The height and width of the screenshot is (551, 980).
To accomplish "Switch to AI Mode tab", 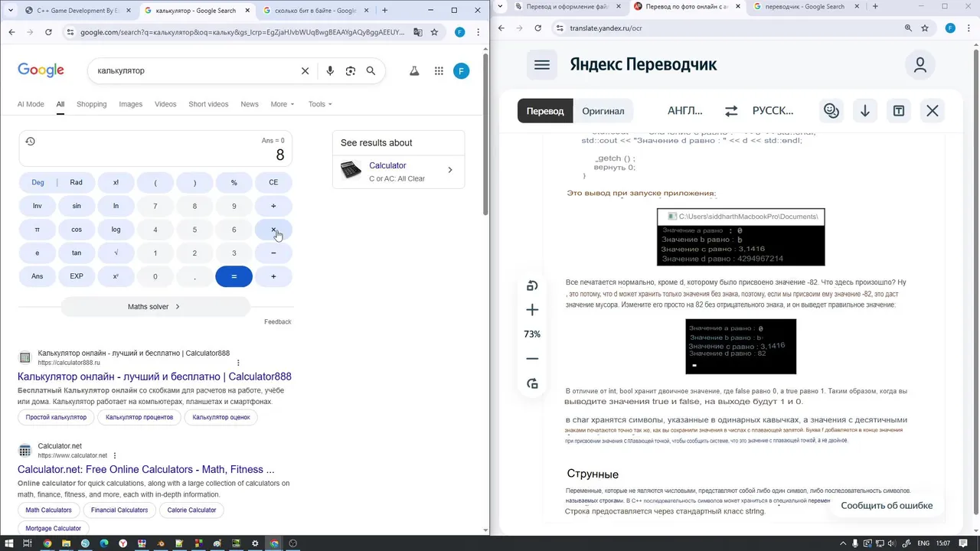I will pyautogui.click(x=31, y=104).
